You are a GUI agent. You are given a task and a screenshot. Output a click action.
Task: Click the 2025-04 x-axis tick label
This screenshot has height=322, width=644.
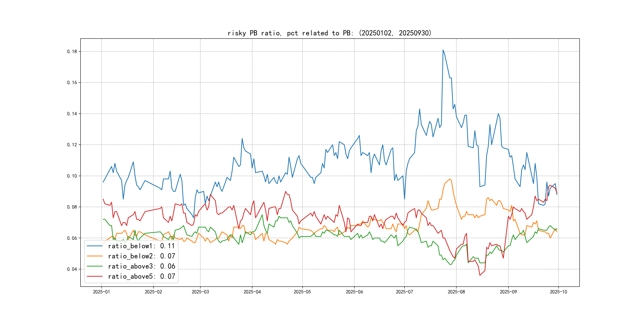tap(252, 292)
